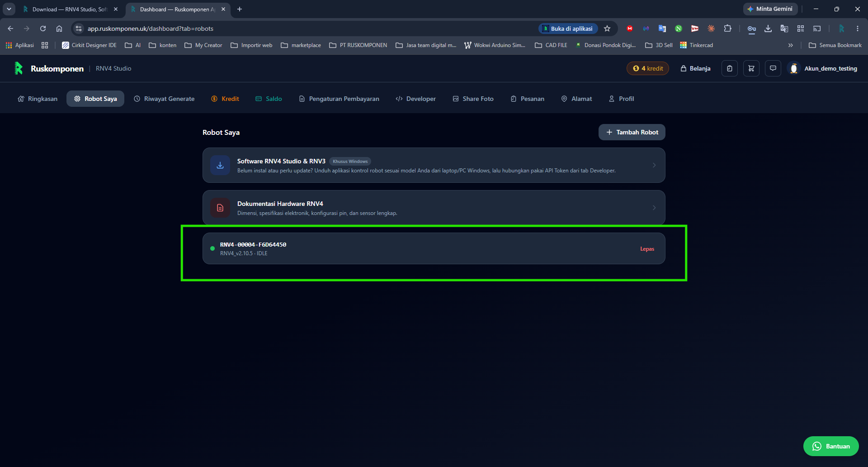Viewport: 868px width, 467px height.
Task: Switch to the Download — RNV4 Studio browser tab
Action: [71, 9]
